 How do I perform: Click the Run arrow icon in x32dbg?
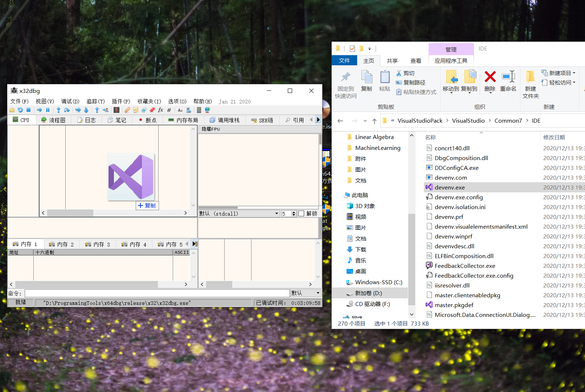[x=40, y=110]
